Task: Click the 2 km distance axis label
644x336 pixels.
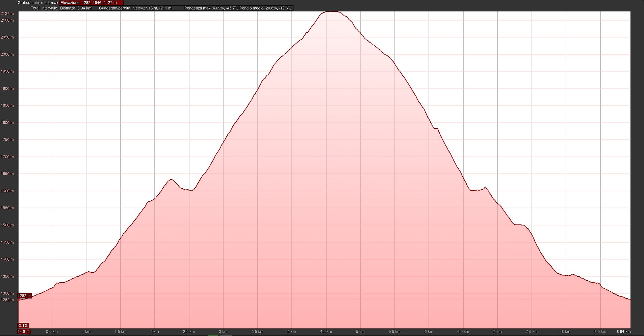Action: 155,332
